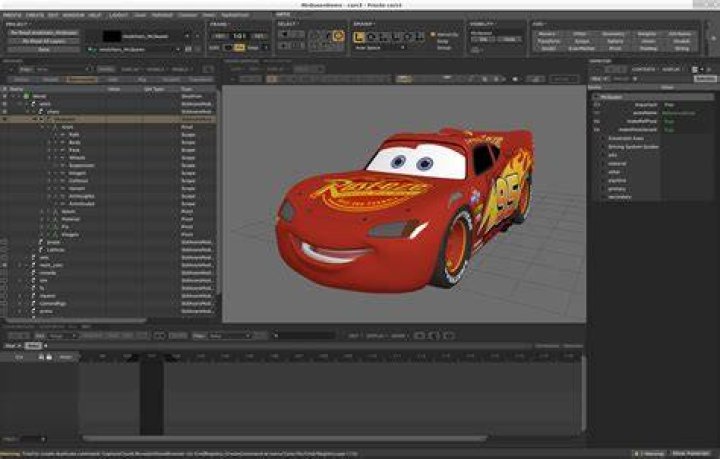This screenshot has height=459, width=720.
Task: Expand the Face node arrow
Action: click(50, 150)
